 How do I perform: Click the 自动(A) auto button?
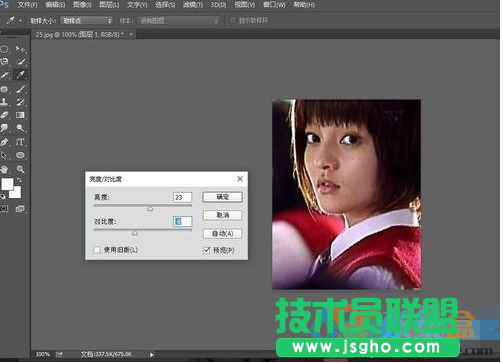[x=222, y=234]
